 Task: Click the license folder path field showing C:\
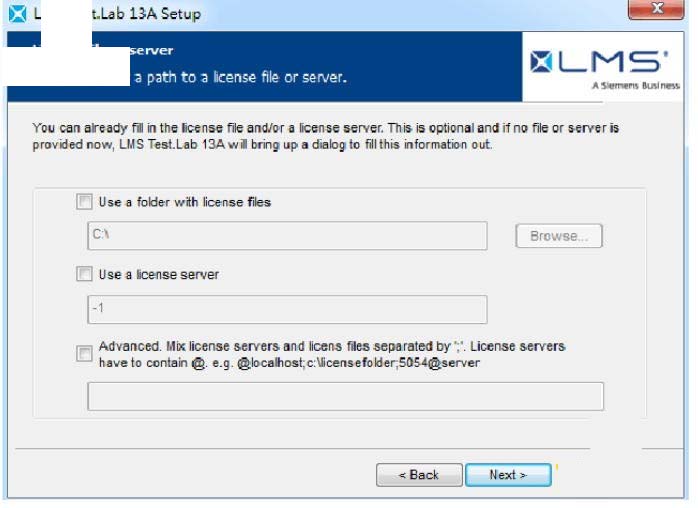click(x=288, y=236)
